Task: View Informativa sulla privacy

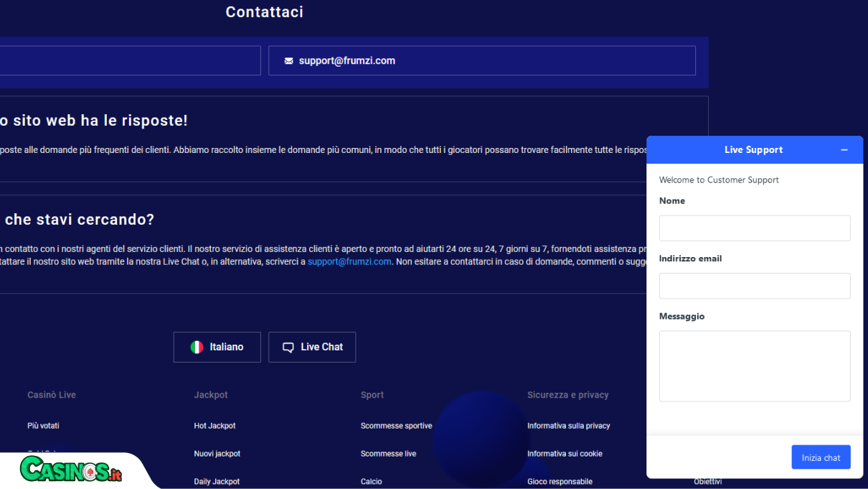Action: [568, 426]
